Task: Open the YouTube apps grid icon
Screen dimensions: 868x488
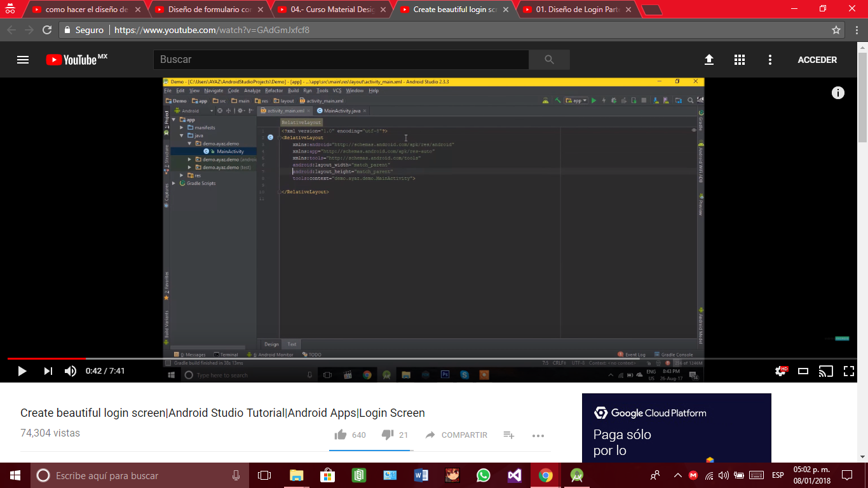Action: tap(740, 60)
